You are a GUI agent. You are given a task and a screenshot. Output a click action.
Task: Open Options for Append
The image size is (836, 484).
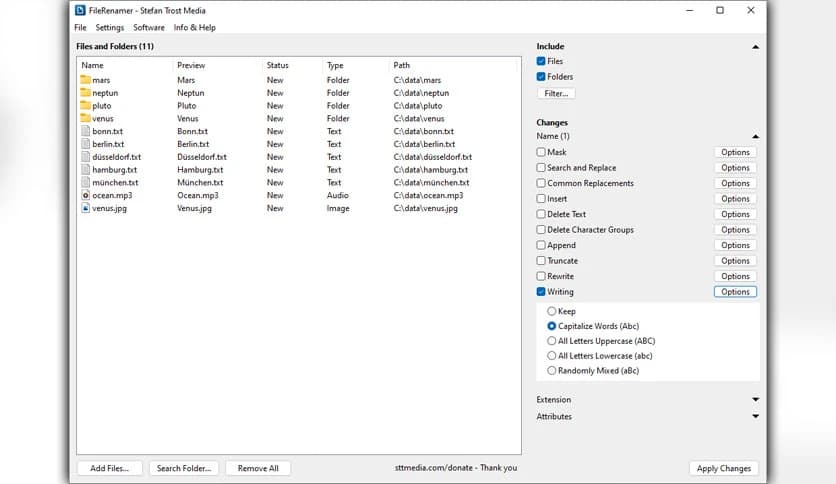click(735, 245)
